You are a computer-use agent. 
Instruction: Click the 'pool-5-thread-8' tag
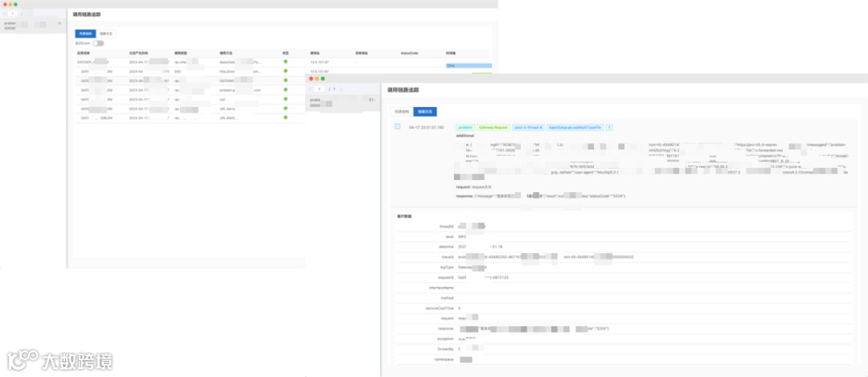(528, 127)
